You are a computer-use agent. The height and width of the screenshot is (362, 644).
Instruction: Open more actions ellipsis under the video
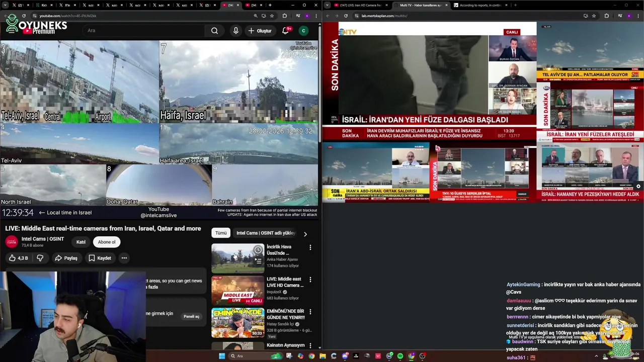pyautogui.click(x=124, y=258)
